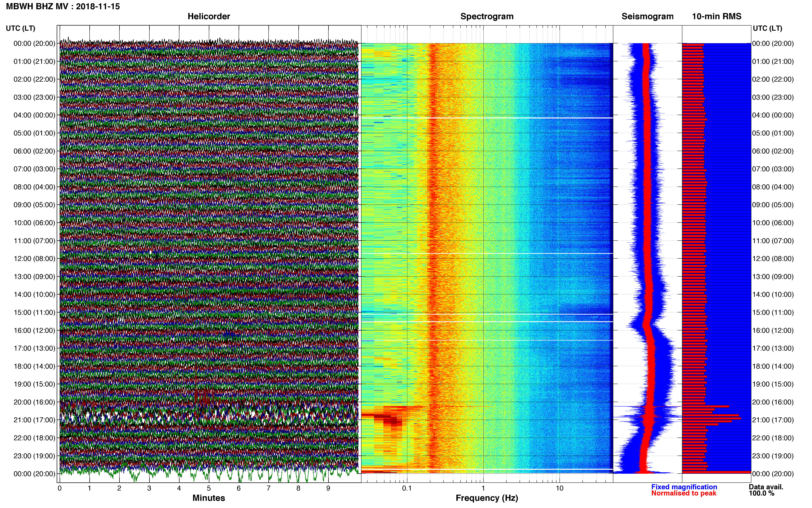Click right time label '22:00 (18:00)'
This screenshot has width=812, height=508.
point(773,438)
